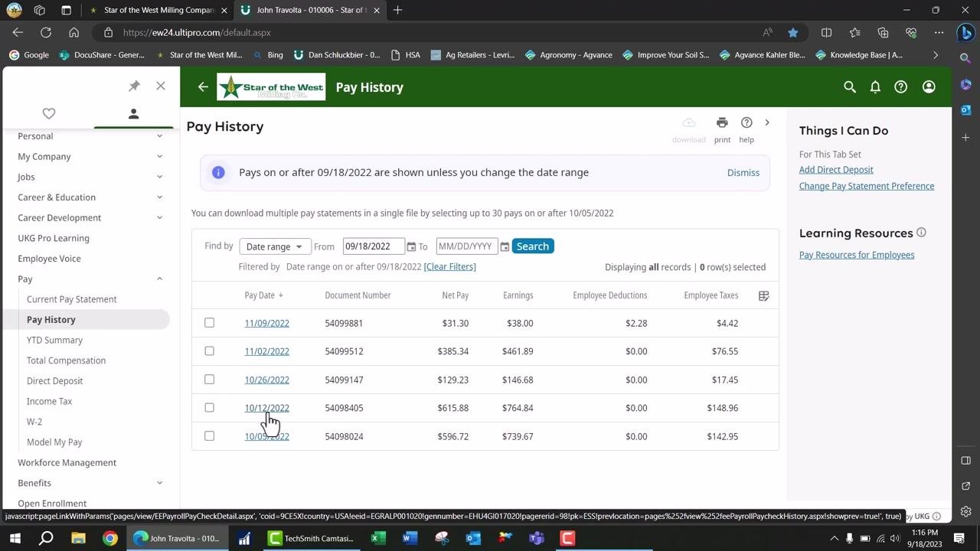Open Model My Pay menu item
The image size is (980, 551).
pyautogui.click(x=54, y=442)
